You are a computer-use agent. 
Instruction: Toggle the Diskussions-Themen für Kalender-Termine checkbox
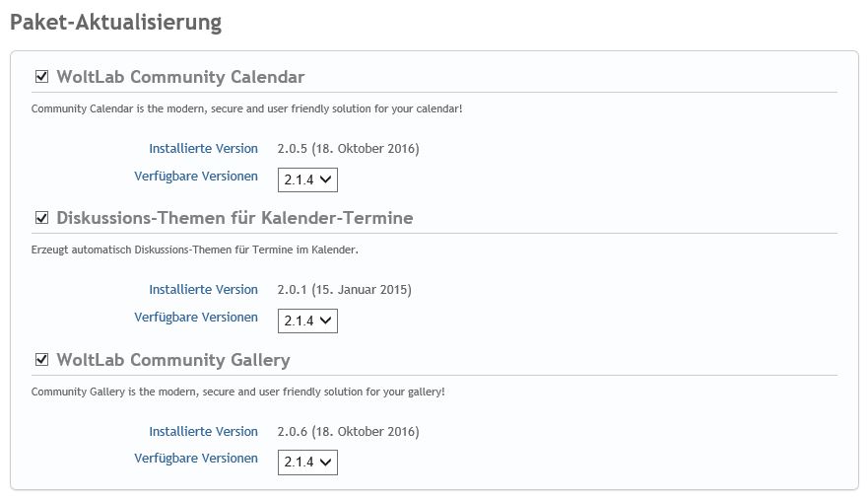[x=41, y=218]
